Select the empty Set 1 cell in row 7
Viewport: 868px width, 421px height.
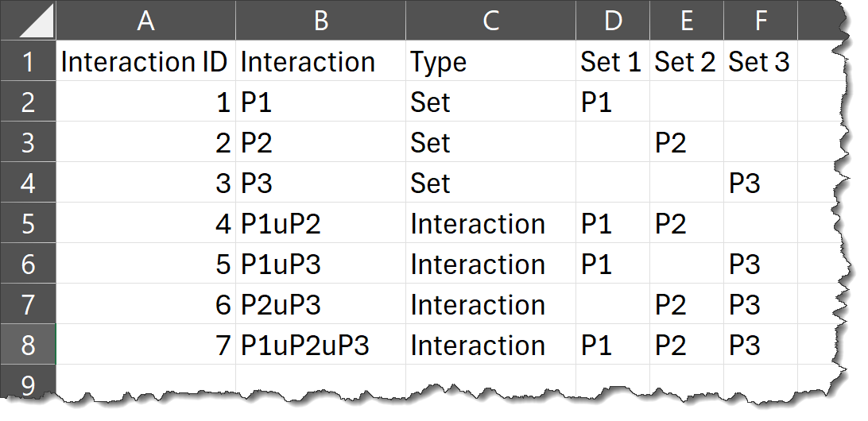[612, 305]
